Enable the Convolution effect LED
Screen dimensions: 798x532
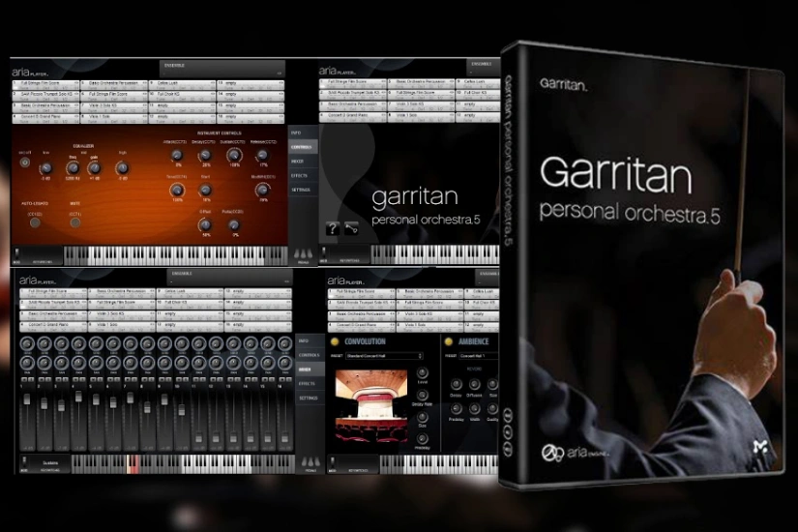(x=335, y=341)
